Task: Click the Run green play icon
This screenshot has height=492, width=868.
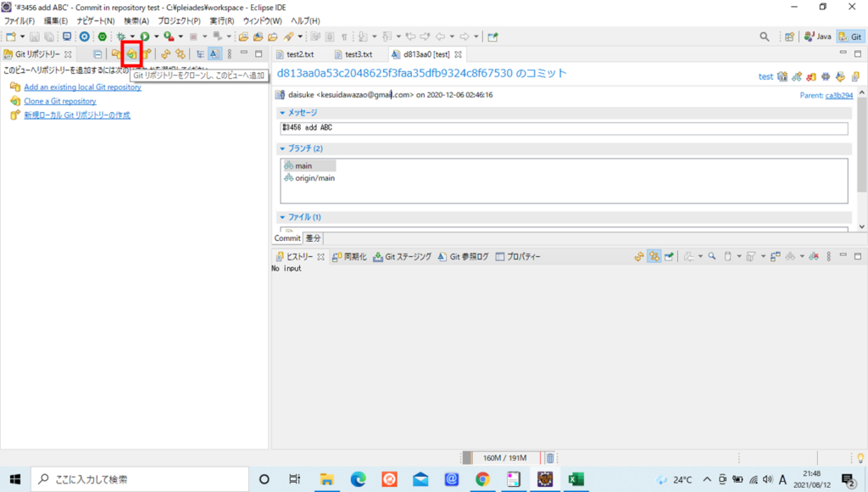Action: click(145, 36)
